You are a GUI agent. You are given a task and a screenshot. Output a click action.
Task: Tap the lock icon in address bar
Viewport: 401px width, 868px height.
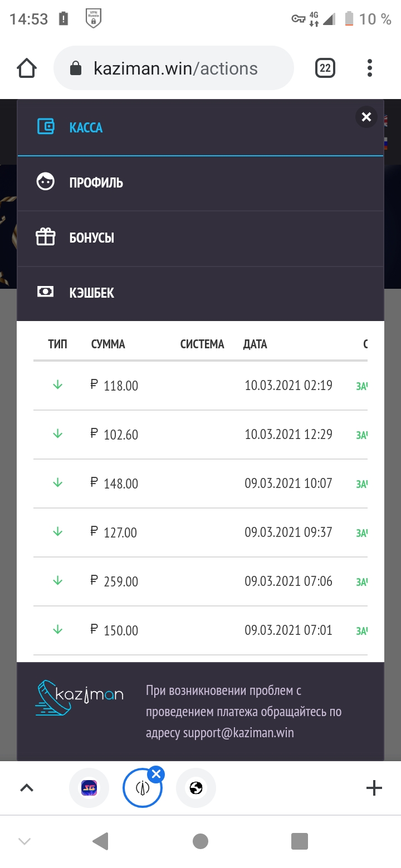click(x=76, y=68)
